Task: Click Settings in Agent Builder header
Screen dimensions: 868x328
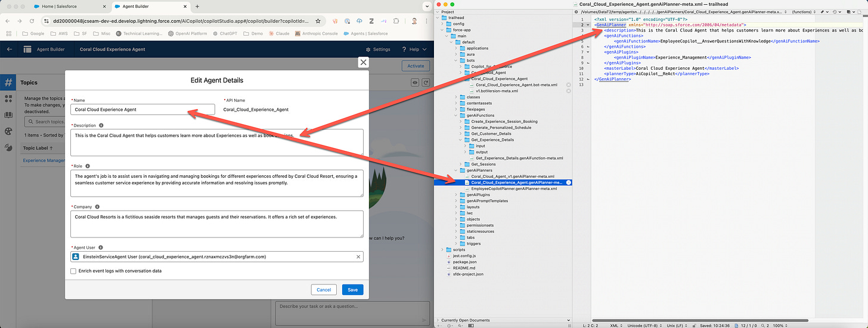Action: pos(378,49)
